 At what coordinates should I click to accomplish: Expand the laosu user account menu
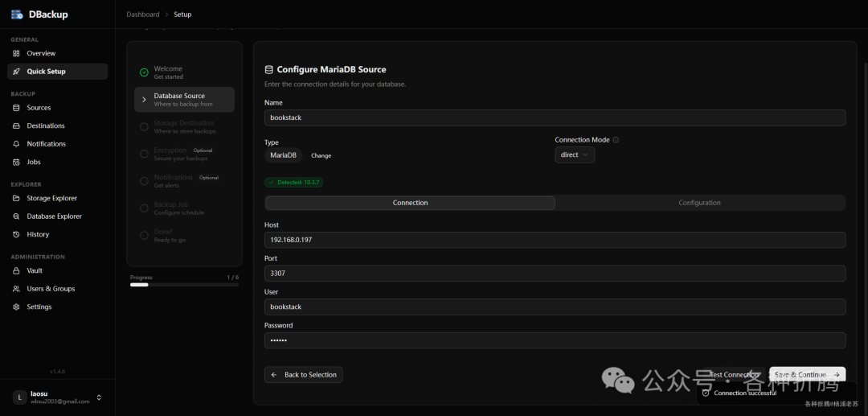[x=99, y=397]
